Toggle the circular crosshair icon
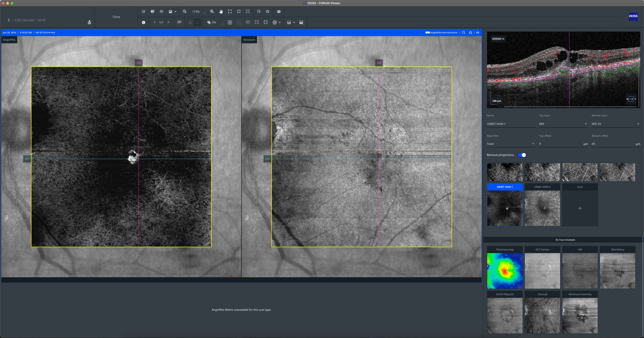Viewport: 644px width, 338px height. pyautogui.click(x=266, y=22)
